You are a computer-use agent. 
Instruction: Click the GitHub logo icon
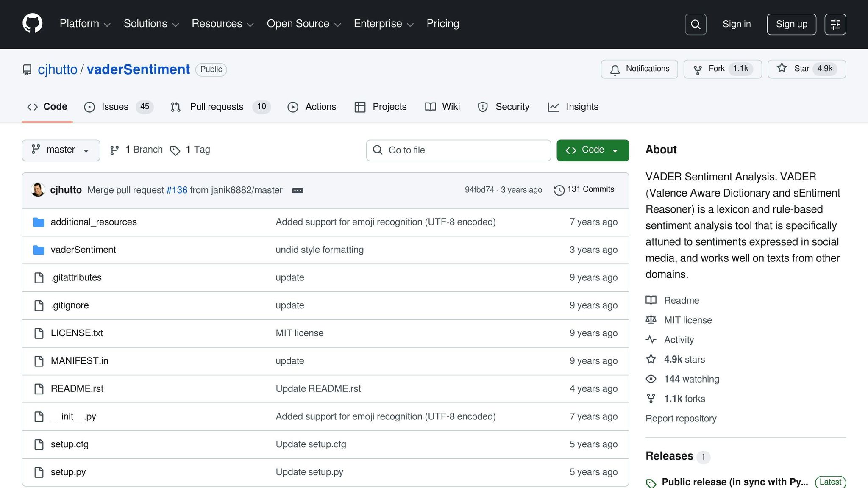[32, 24]
